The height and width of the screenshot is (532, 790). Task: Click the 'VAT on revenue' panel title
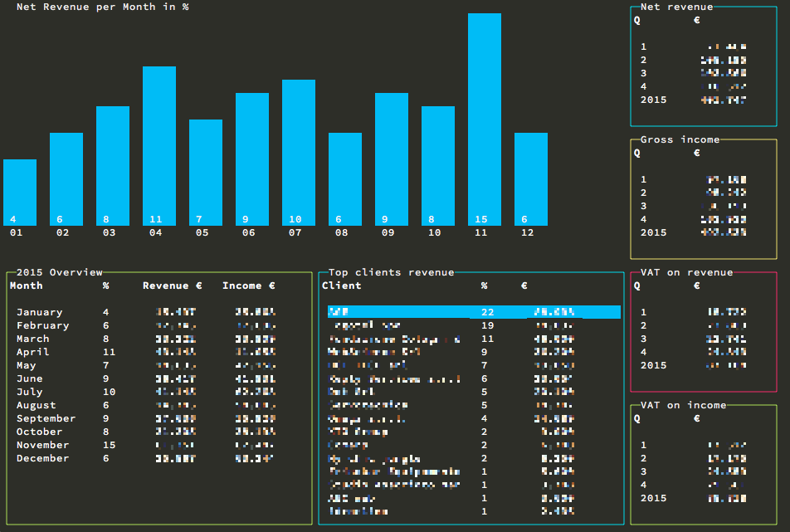coord(687,272)
